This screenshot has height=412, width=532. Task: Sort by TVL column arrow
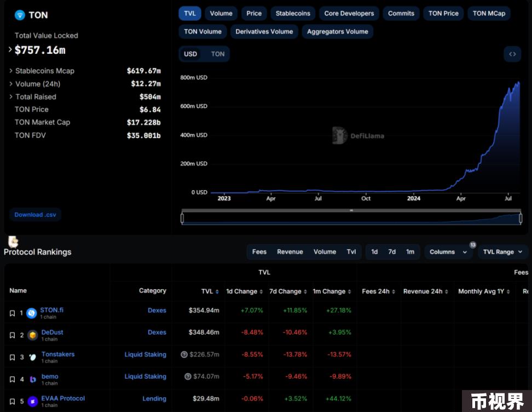click(x=217, y=292)
